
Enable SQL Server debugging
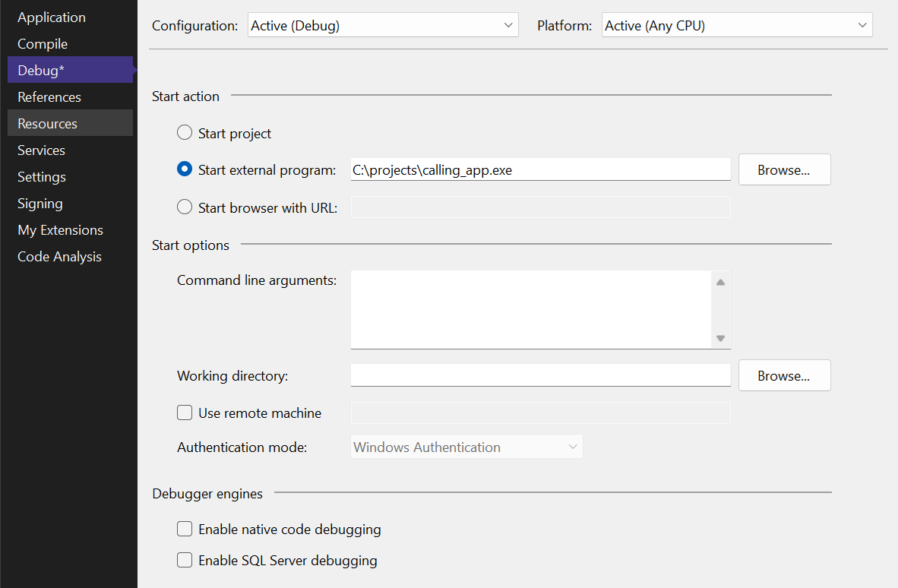coord(184,560)
